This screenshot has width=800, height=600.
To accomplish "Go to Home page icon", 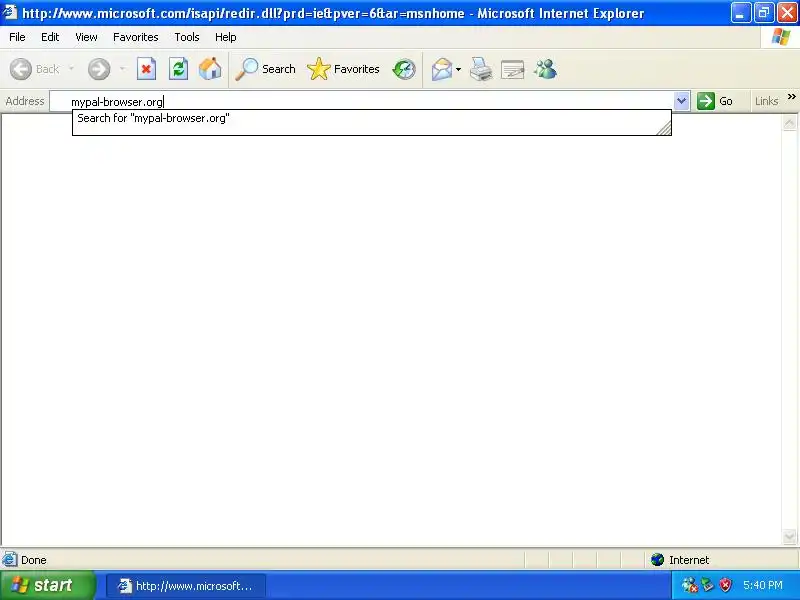I will [x=210, y=69].
